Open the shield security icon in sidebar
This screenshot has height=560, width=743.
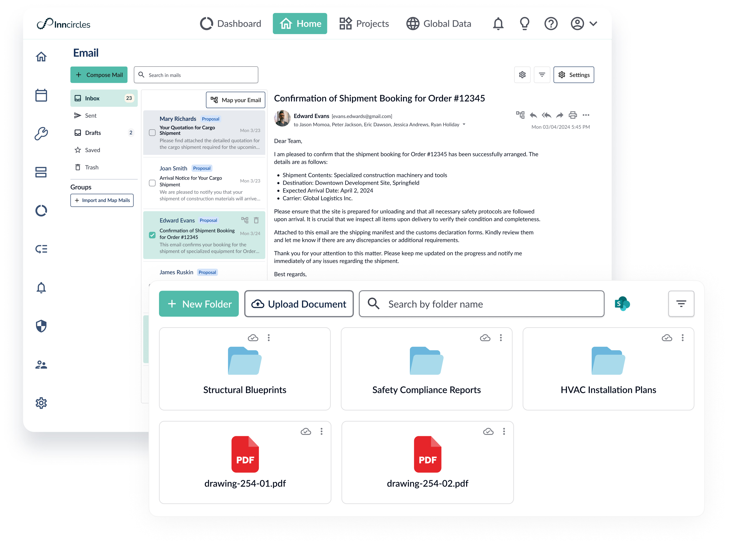click(x=41, y=326)
